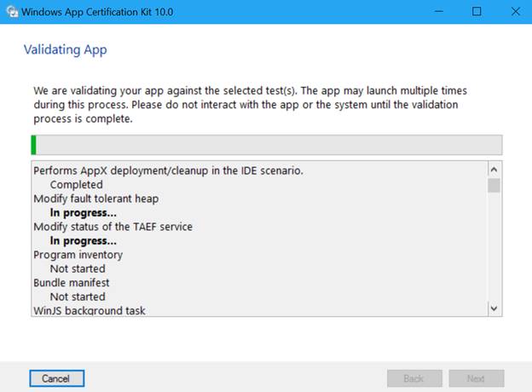Click the test list scrollbar thumb

point(494,186)
